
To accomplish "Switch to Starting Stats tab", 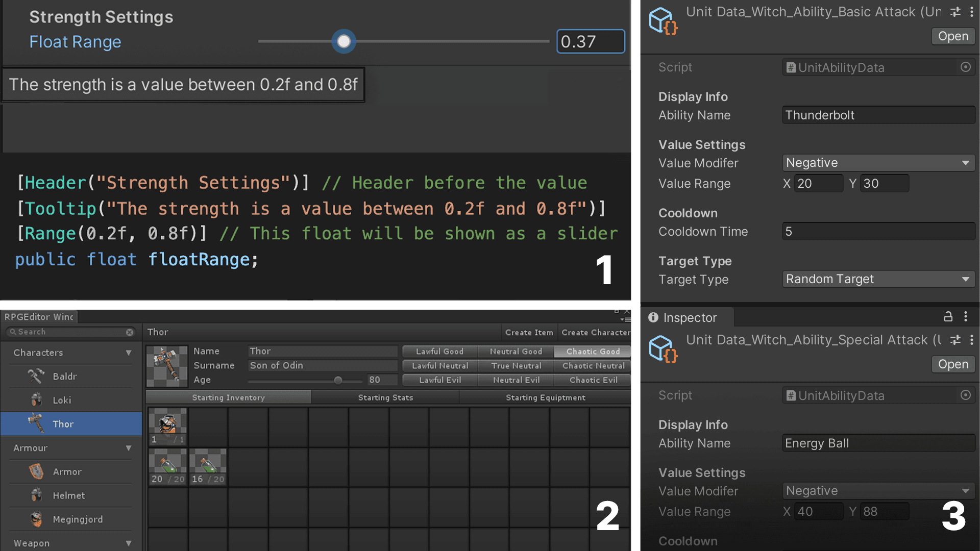I will [x=385, y=397].
